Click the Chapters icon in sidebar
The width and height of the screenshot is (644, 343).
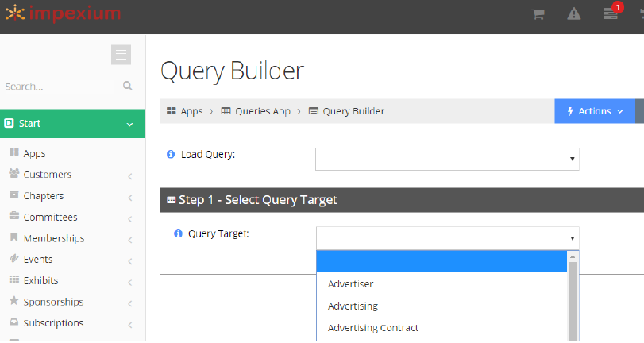pyautogui.click(x=14, y=195)
